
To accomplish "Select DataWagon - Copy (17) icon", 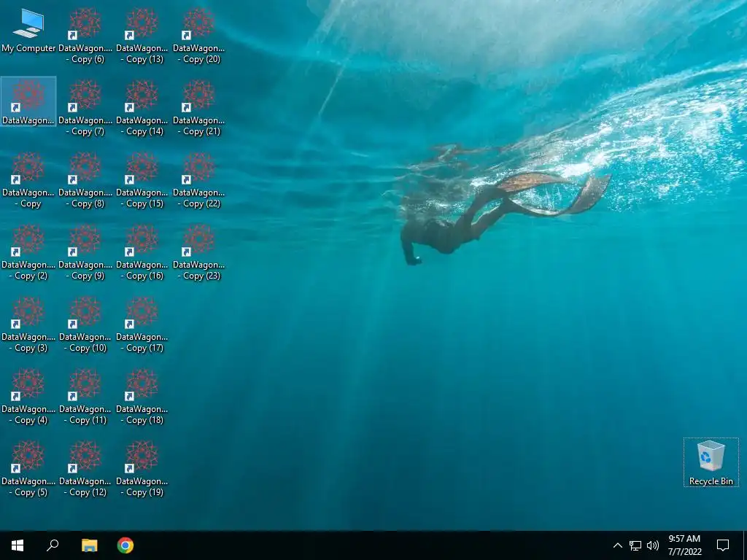I will [x=142, y=325].
